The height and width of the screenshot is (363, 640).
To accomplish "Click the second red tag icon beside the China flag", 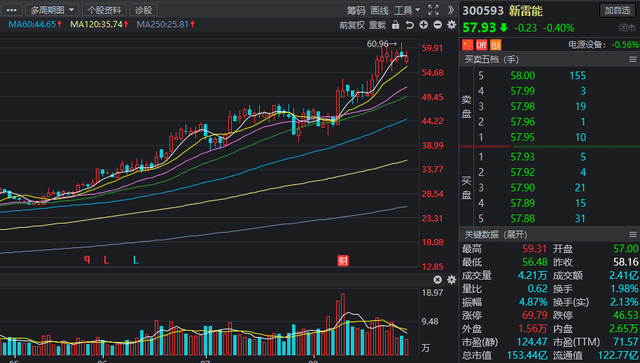I will click(482, 45).
